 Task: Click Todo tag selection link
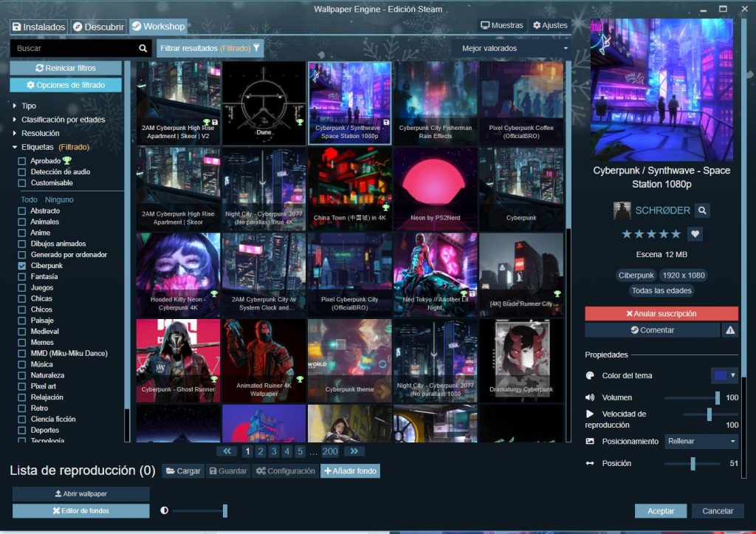coord(29,199)
